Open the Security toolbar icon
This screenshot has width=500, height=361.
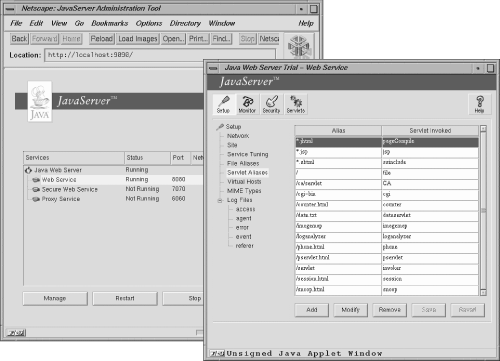click(x=271, y=104)
